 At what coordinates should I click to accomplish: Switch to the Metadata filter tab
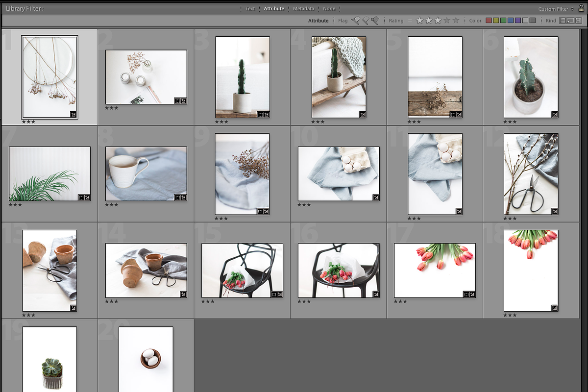(303, 9)
